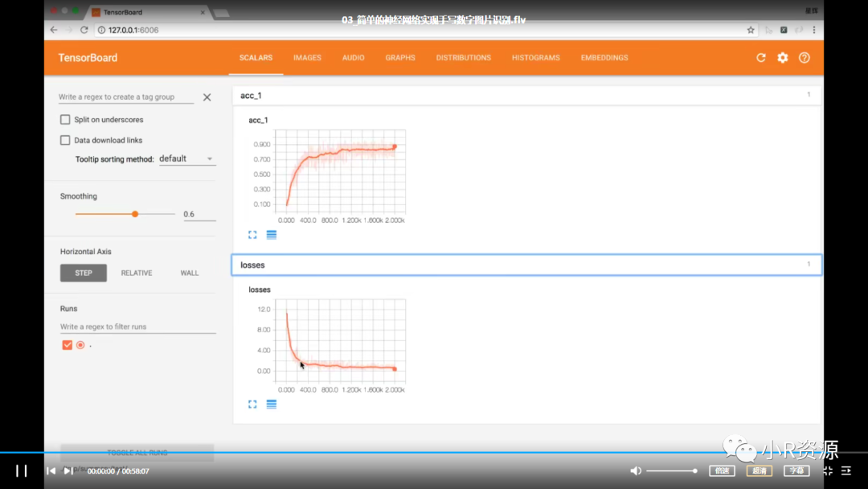The height and width of the screenshot is (489, 868).
Task: Click the video volume slider
Action: tap(671, 471)
